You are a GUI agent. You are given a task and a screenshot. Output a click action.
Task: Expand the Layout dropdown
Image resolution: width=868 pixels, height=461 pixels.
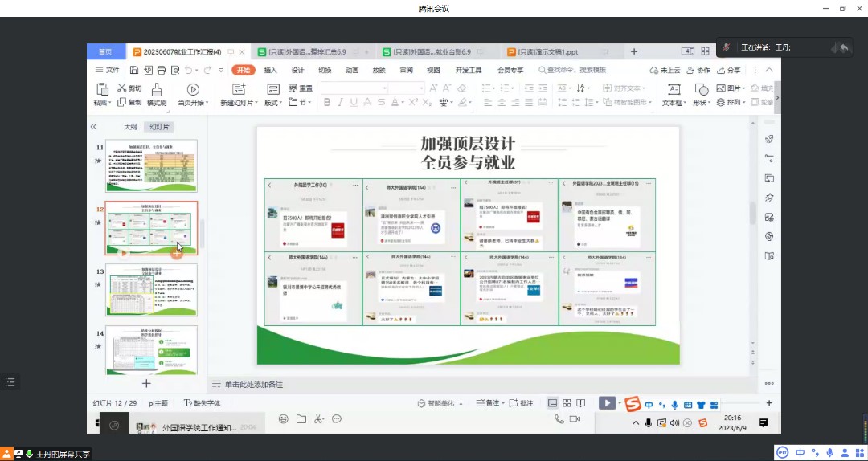[x=273, y=102]
